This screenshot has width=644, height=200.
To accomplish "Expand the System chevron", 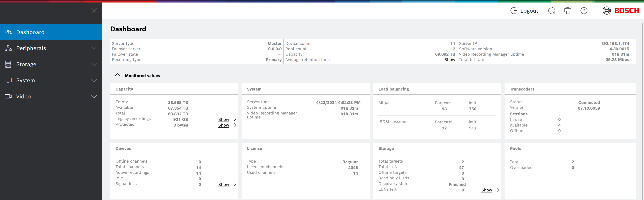I will tap(94, 80).
